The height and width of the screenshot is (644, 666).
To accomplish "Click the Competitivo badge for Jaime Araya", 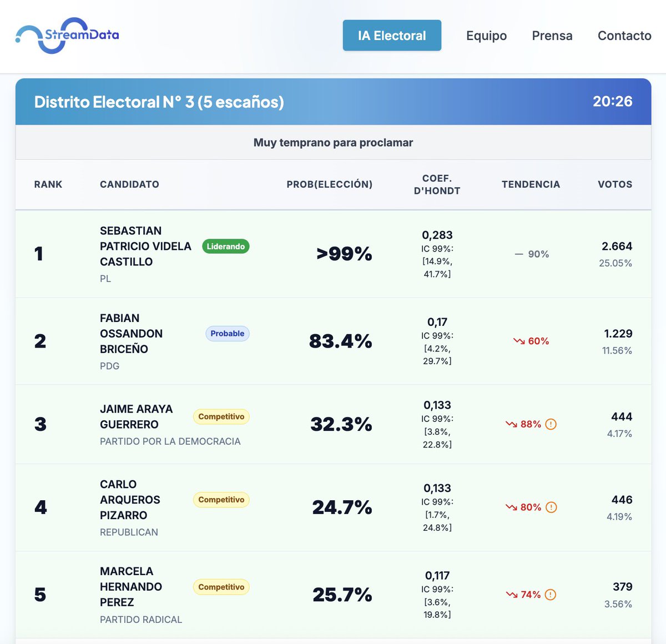I will click(221, 417).
